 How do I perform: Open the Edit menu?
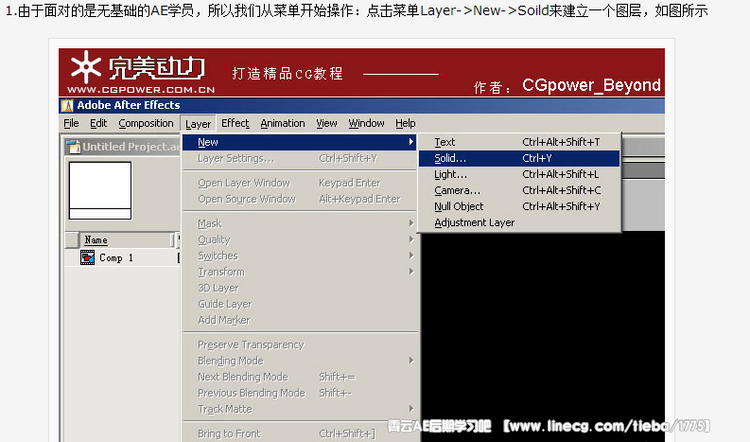coord(99,123)
